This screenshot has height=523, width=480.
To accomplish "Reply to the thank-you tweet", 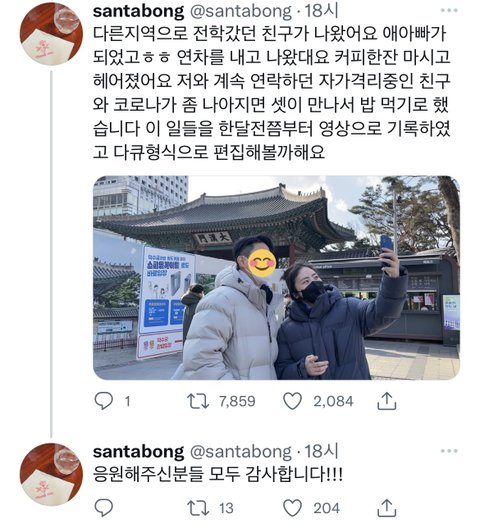I will click(x=104, y=508).
